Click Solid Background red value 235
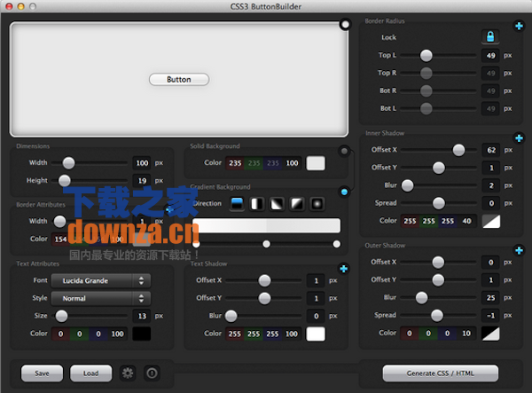Viewport: 532px width, 393px height. point(235,163)
